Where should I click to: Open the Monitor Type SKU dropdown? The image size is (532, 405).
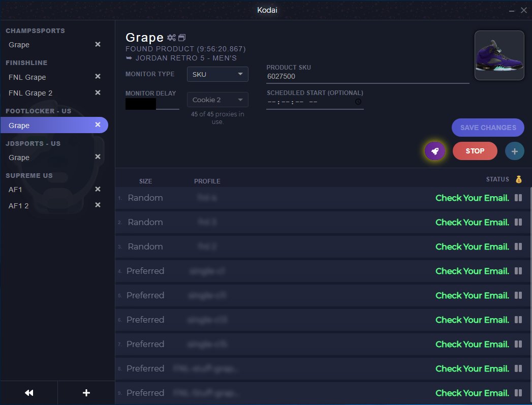pyautogui.click(x=217, y=74)
